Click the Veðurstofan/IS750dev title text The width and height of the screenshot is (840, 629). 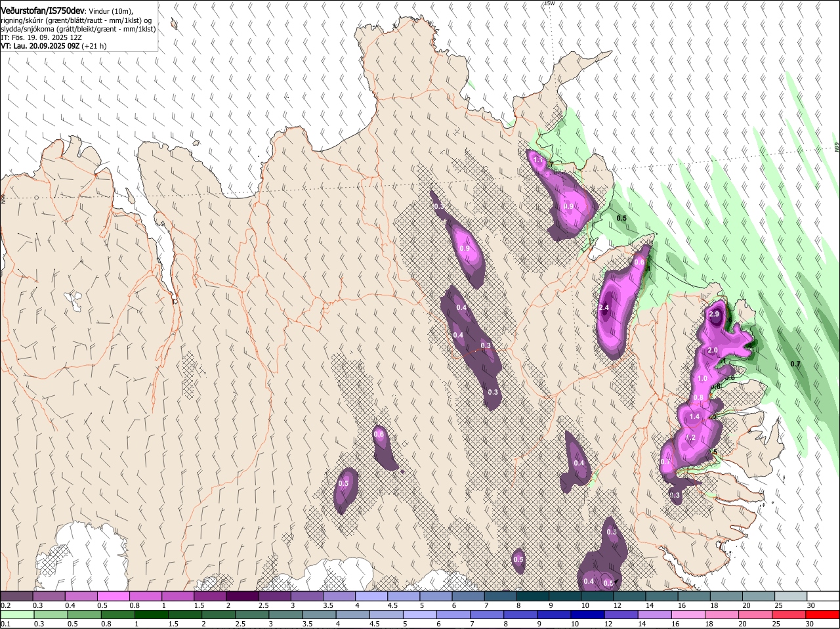[43, 10]
